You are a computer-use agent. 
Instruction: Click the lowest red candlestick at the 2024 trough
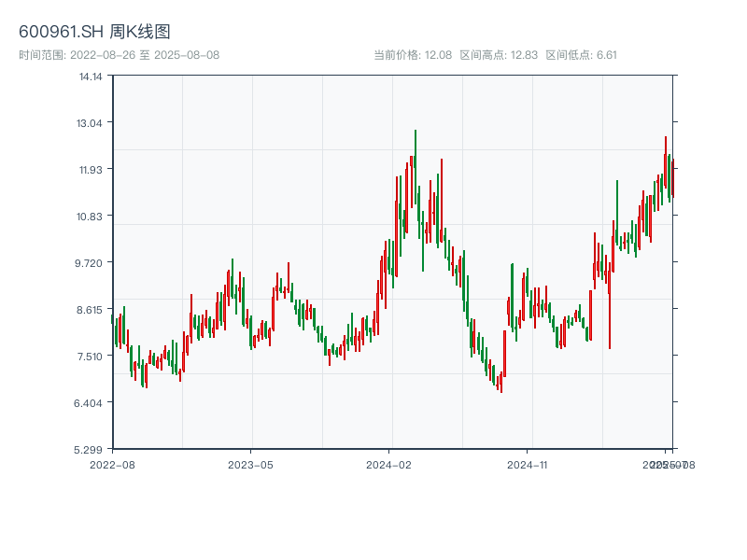501,382
